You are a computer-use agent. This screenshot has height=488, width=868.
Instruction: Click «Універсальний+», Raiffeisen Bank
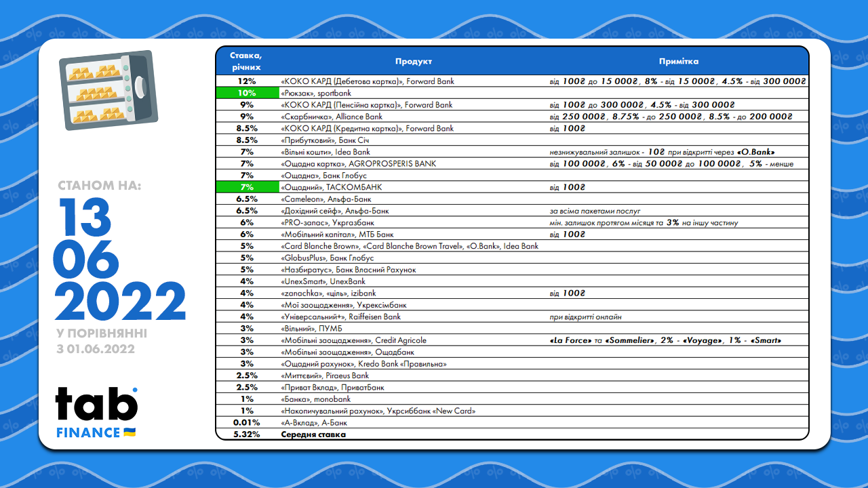click(x=340, y=317)
